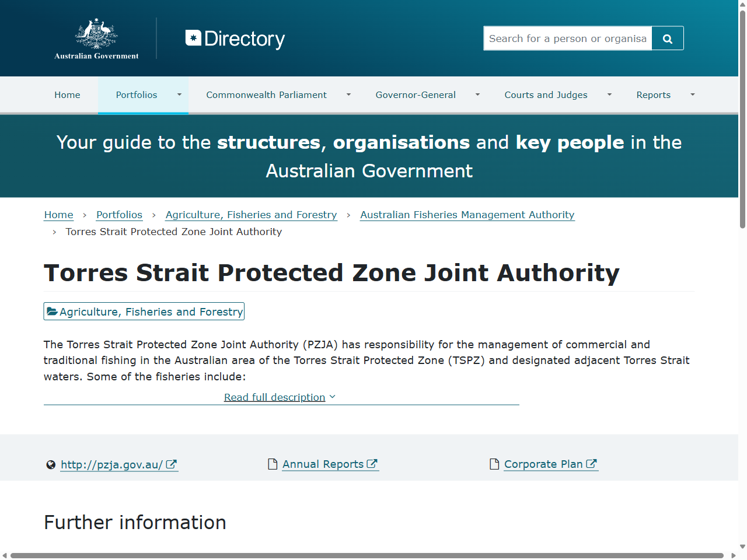The height and width of the screenshot is (560, 747).
Task: Click the search magnifier icon
Action: tap(667, 37)
